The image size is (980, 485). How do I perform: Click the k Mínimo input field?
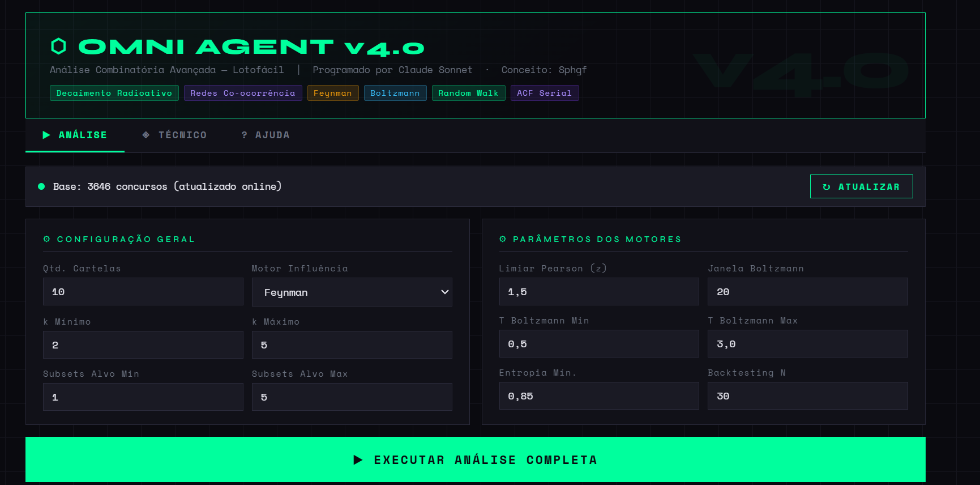click(x=143, y=345)
